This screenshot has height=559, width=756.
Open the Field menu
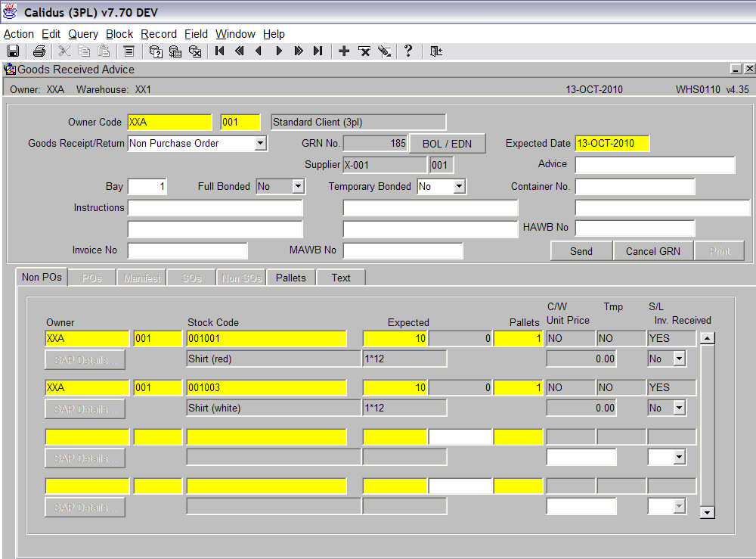(x=197, y=34)
